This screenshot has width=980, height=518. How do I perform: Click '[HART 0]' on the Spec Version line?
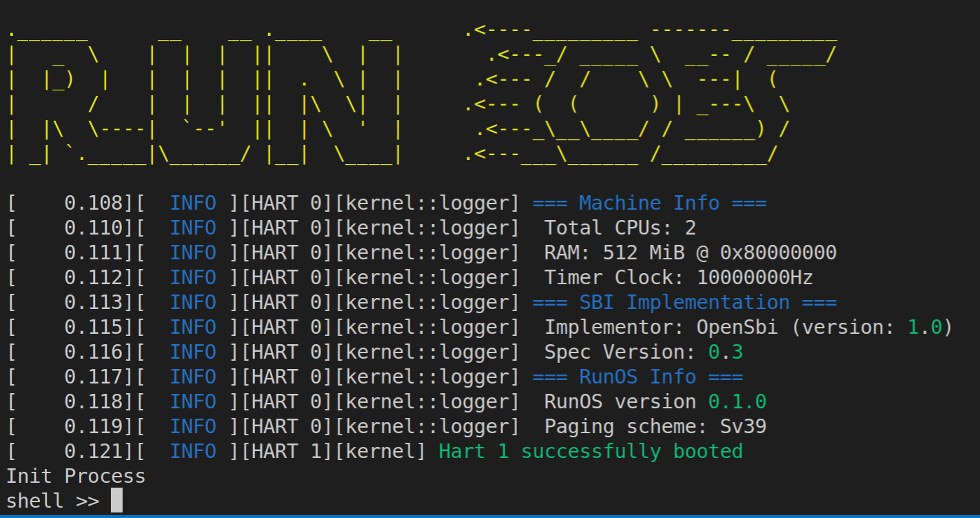(x=287, y=352)
